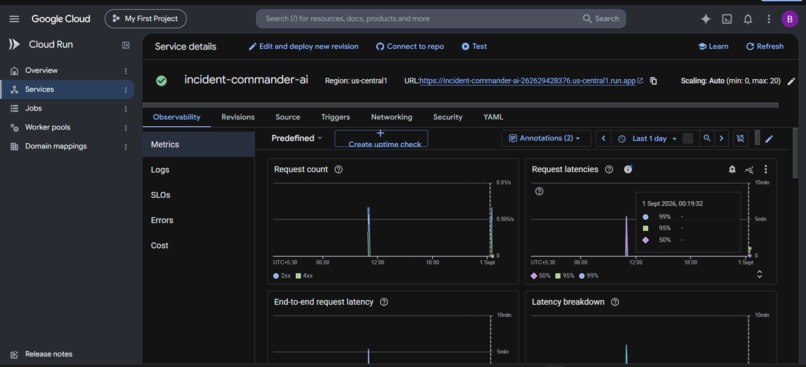
Task: Click Edit and deploy new revision
Action: (x=303, y=46)
